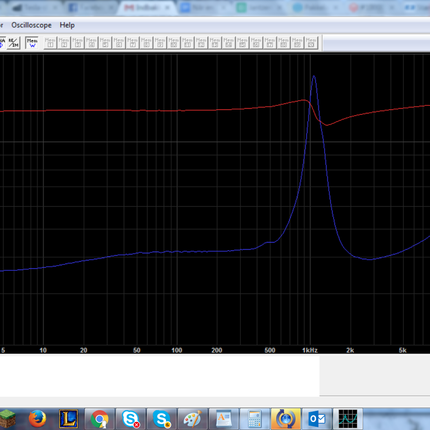Click the 1kHz frequency axis label
Image resolution: width=430 pixels, height=430 pixels.
(310, 350)
